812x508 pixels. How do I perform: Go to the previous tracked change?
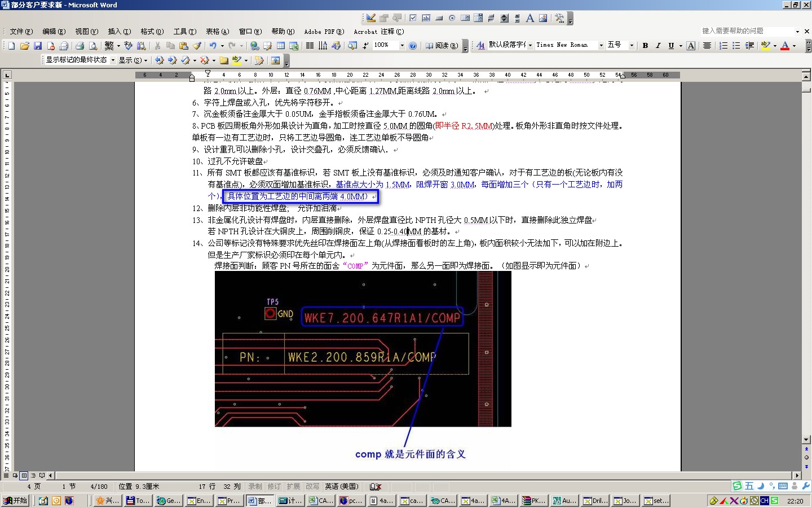160,60
